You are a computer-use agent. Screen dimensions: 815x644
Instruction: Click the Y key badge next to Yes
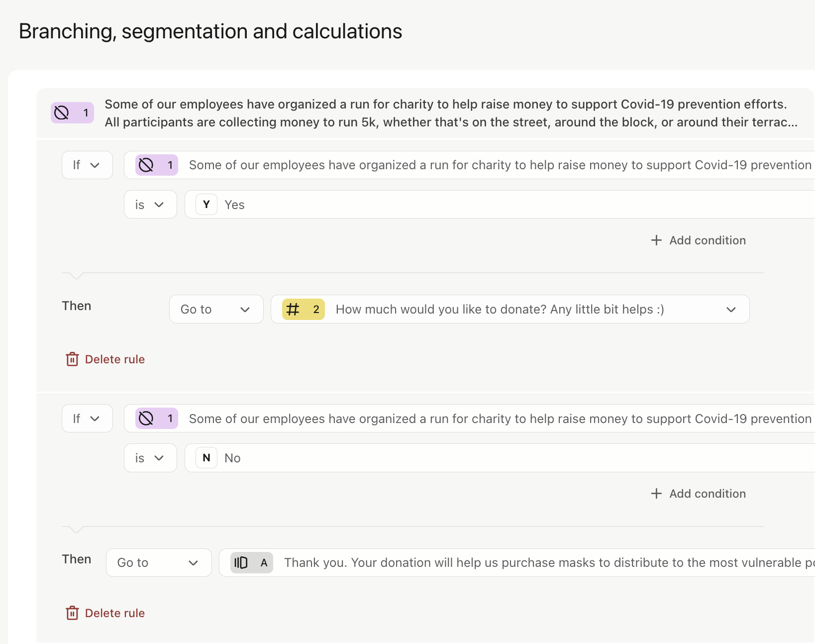tap(206, 205)
